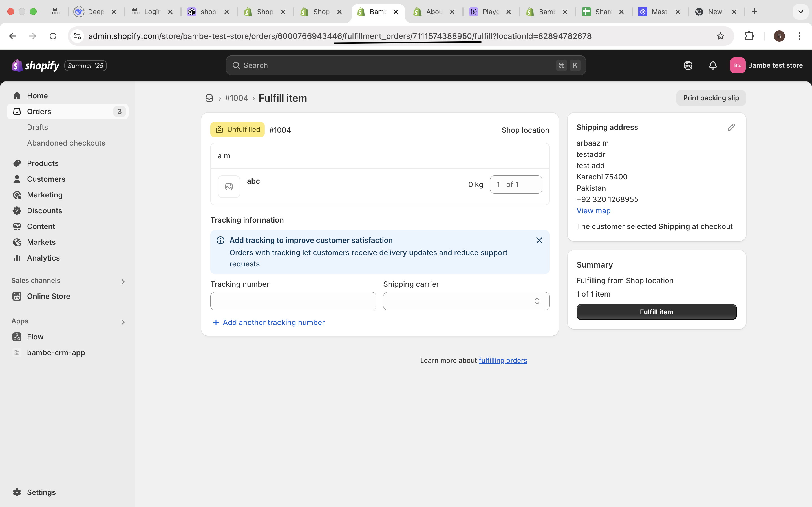Open the Shipping carrier dropdown
This screenshot has width=812, height=507.
(466, 301)
